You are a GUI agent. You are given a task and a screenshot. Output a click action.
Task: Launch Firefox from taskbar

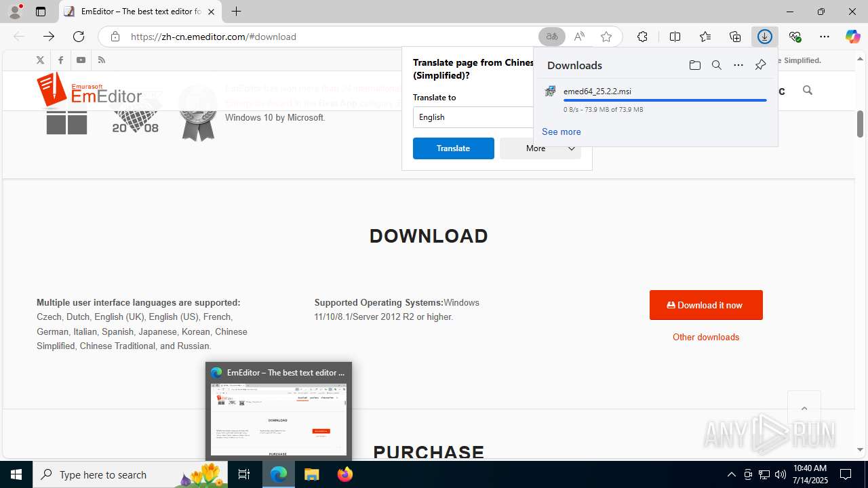pos(345,474)
